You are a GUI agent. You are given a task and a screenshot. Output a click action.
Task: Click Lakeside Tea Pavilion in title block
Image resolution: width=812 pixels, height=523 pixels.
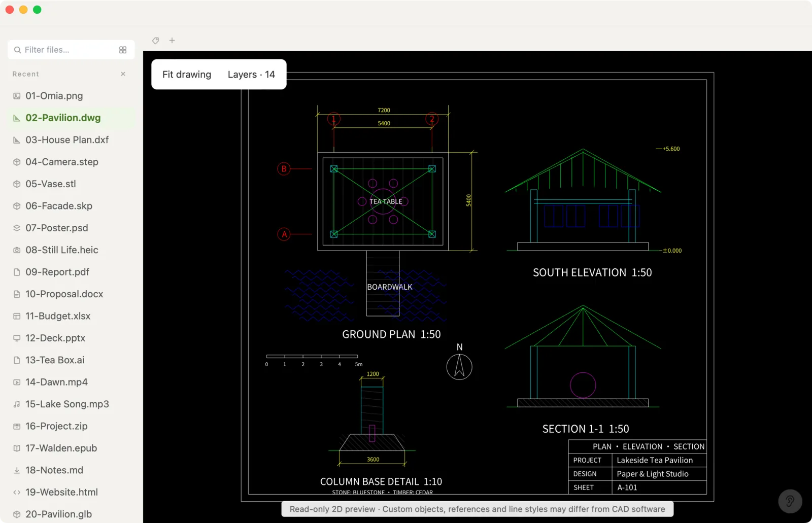click(x=655, y=460)
